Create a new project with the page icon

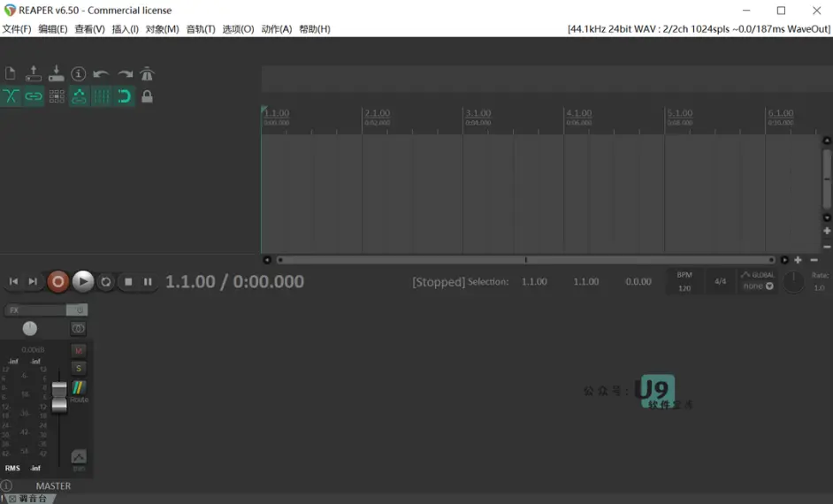tap(10, 73)
